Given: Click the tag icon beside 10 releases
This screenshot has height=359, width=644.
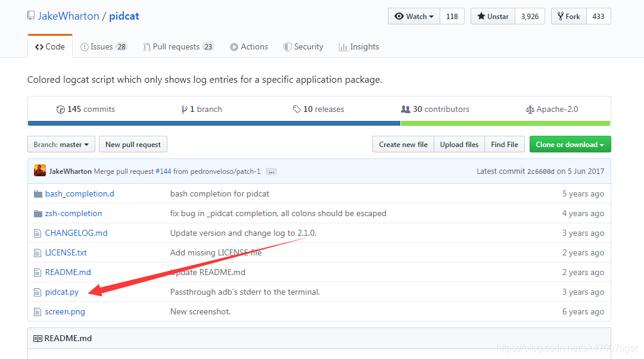Looking at the screenshot, I should (x=297, y=109).
